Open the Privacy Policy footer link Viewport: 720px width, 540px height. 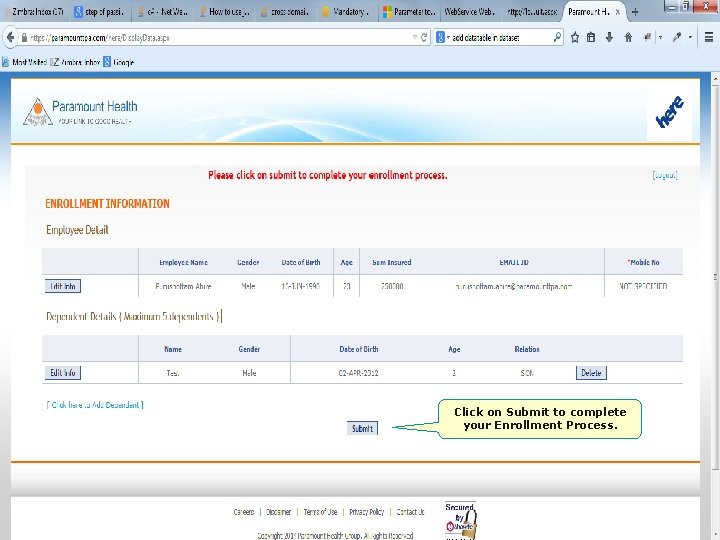click(x=366, y=512)
